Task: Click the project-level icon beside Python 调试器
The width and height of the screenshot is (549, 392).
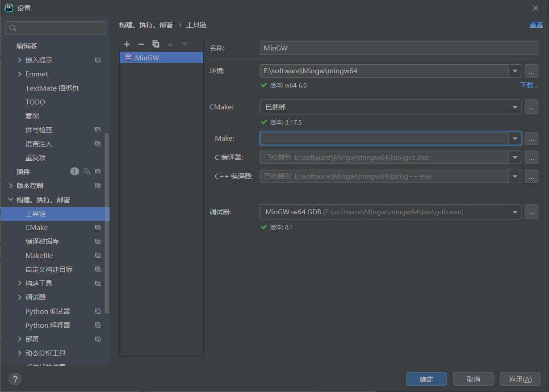Action: coord(98,311)
